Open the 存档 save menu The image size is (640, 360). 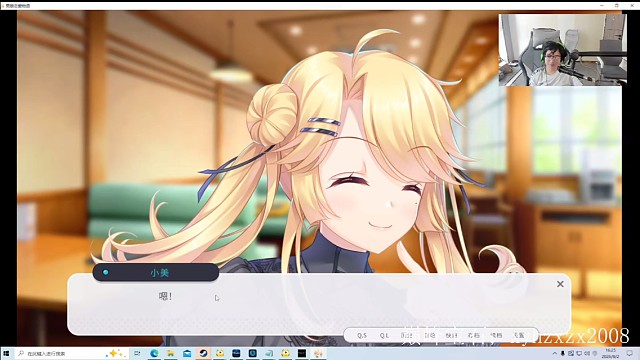pos(473,336)
